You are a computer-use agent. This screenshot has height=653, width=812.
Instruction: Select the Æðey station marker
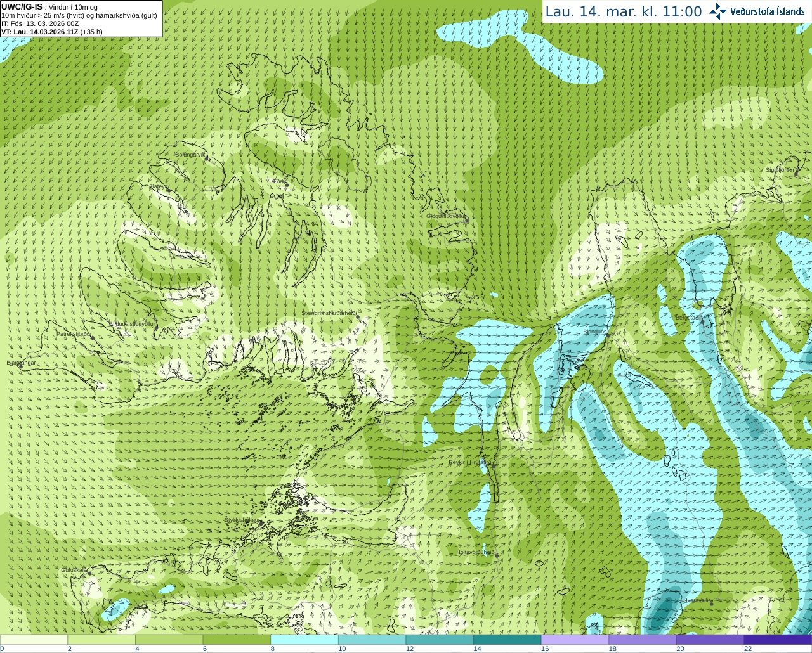click(x=286, y=185)
